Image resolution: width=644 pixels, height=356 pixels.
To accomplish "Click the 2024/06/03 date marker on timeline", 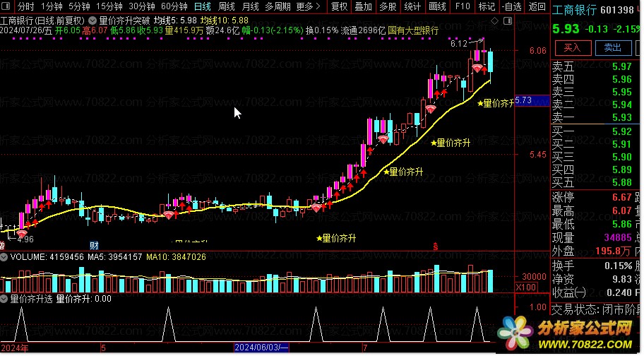I will click(261, 348).
